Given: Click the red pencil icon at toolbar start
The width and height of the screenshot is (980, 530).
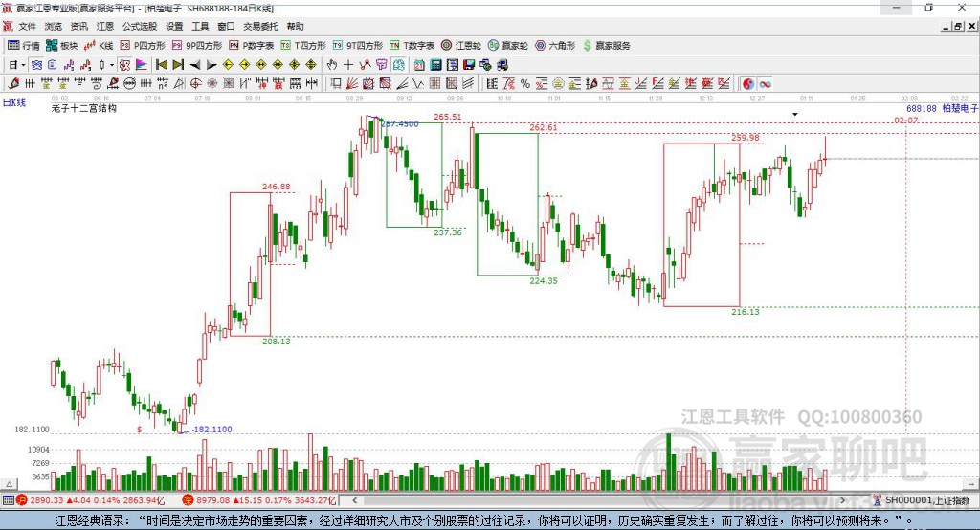Looking at the screenshot, I should (x=13, y=84).
